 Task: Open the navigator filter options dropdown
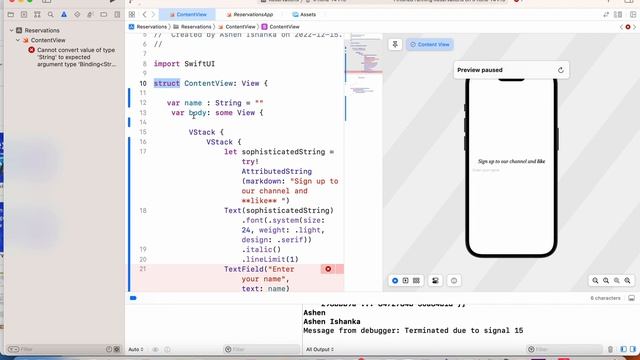(13, 349)
